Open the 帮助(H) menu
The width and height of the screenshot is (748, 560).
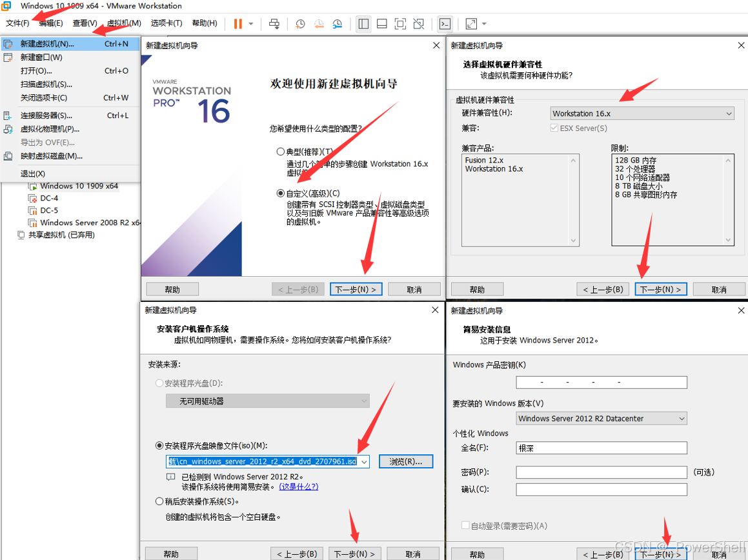tap(205, 23)
